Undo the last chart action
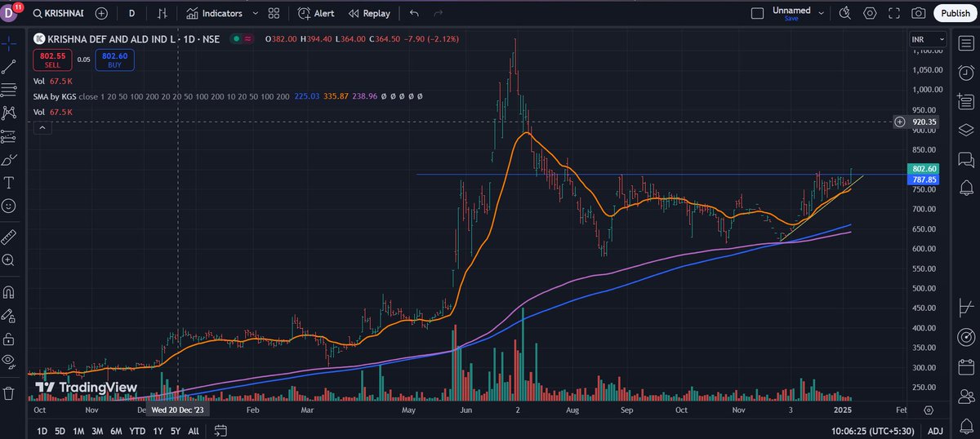The width and height of the screenshot is (980, 439). [x=414, y=13]
